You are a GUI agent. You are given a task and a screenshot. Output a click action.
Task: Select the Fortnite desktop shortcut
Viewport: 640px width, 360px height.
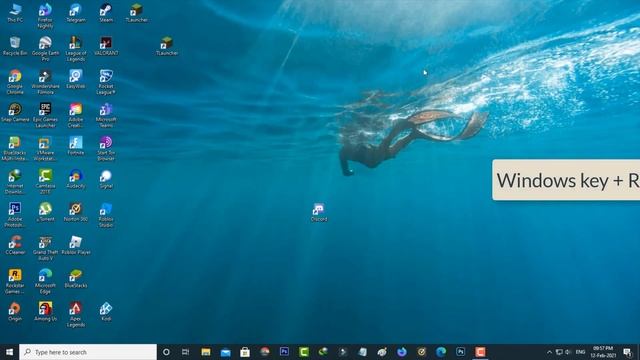[x=76, y=145]
